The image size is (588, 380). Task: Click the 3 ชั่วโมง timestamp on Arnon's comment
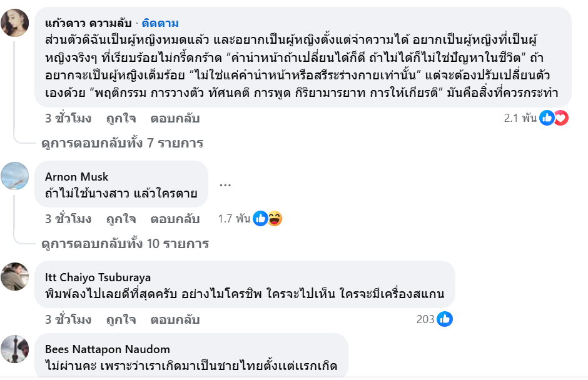pos(68,219)
